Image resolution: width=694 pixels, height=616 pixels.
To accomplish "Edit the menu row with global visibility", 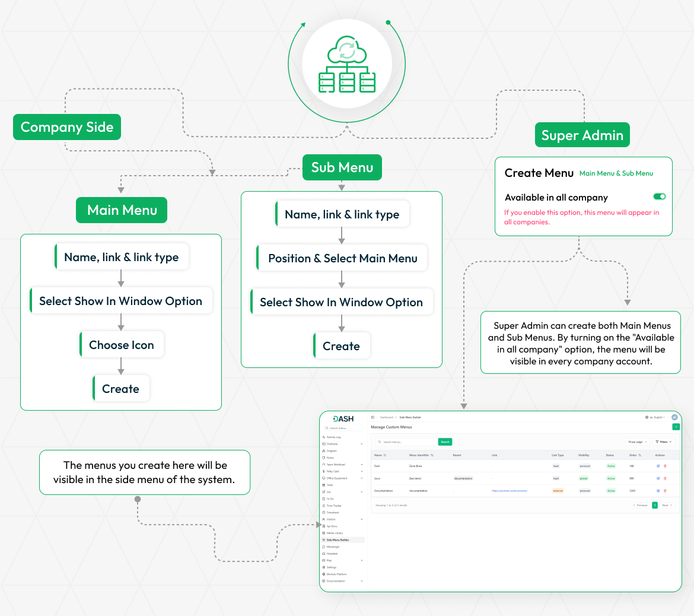I will coord(658,478).
